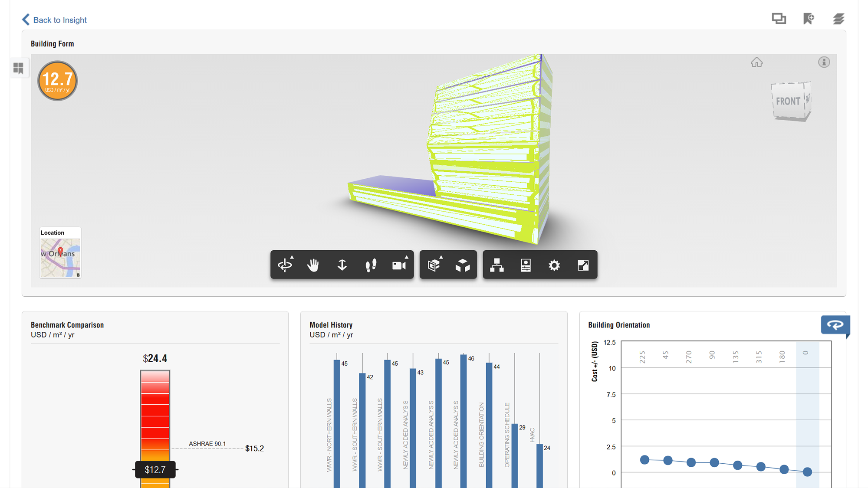Image resolution: width=868 pixels, height=488 pixels.
Task: Select the Orbit tool in viewer toolbar
Action: [285, 265]
